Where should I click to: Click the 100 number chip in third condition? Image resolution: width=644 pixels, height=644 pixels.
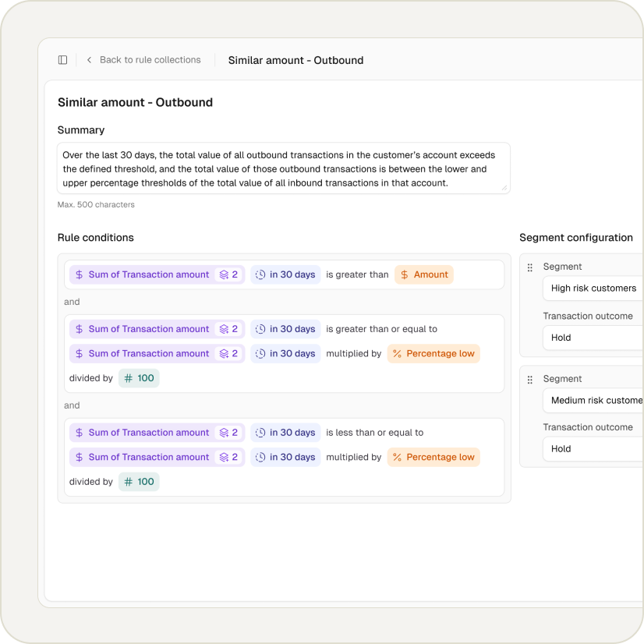point(139,482)
